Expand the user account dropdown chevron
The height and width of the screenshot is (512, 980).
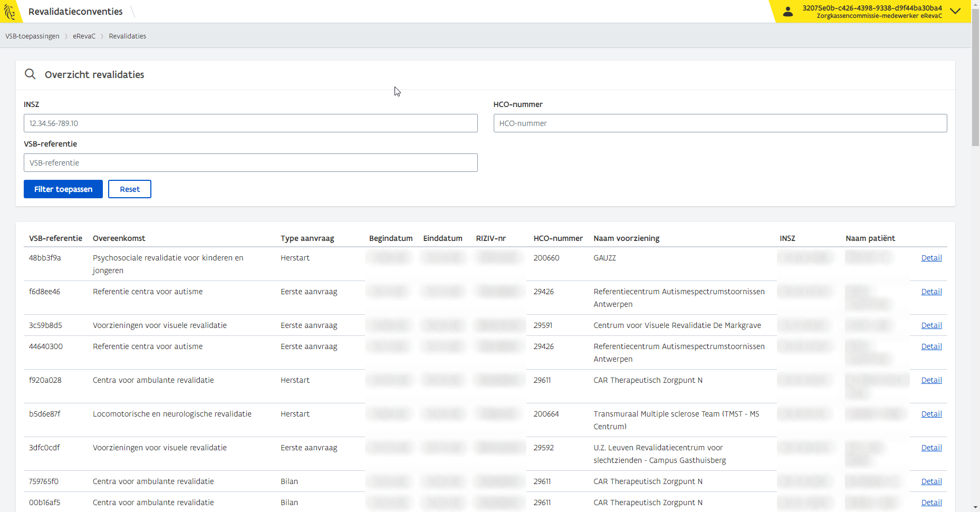click(x=955, y=11)
